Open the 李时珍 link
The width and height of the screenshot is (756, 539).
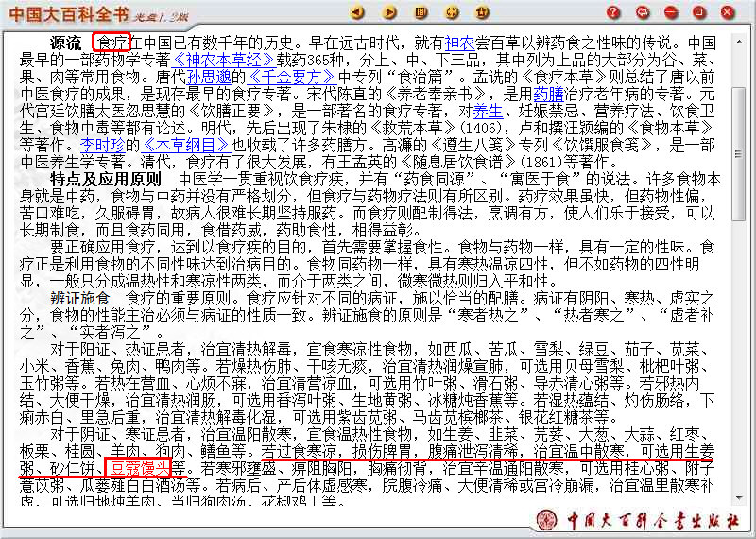click(x=102, y=146)
